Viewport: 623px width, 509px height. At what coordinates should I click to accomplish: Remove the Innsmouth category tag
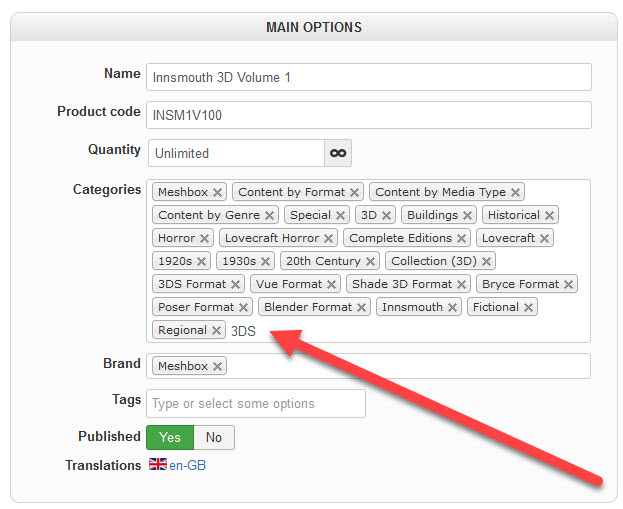452,307
